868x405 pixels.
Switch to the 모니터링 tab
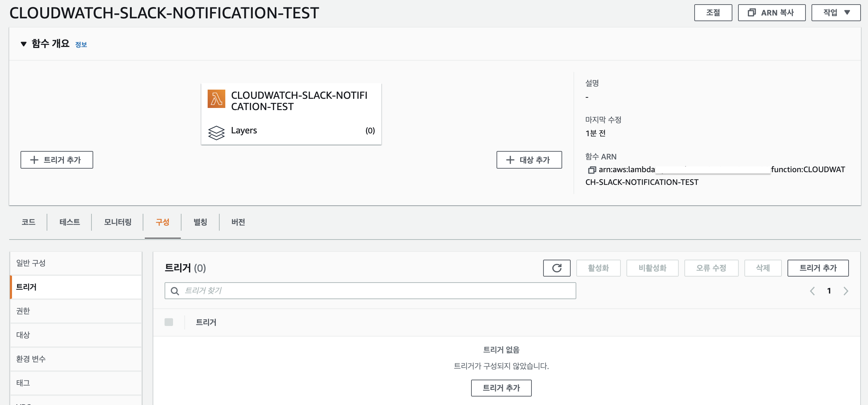pyautogui.click(x=118, y=222)
